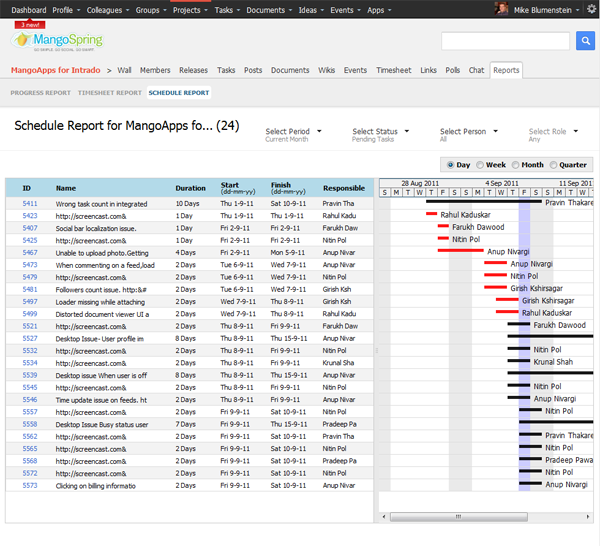The height and width of the screenshot is (546, 600).
Task: Click 'Wrong task count in integrated' task name
Action: (x=101, y=204)
